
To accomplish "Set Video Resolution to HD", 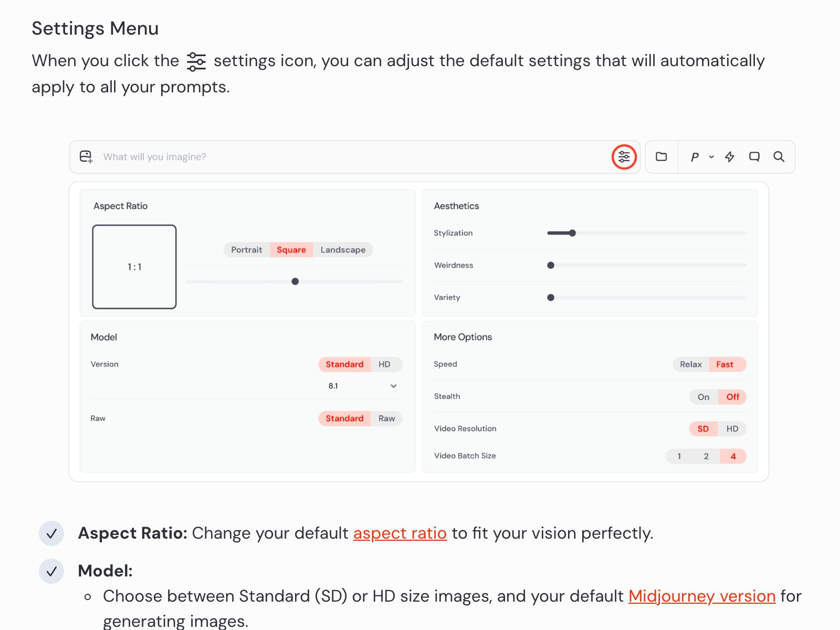I will 732,429.
